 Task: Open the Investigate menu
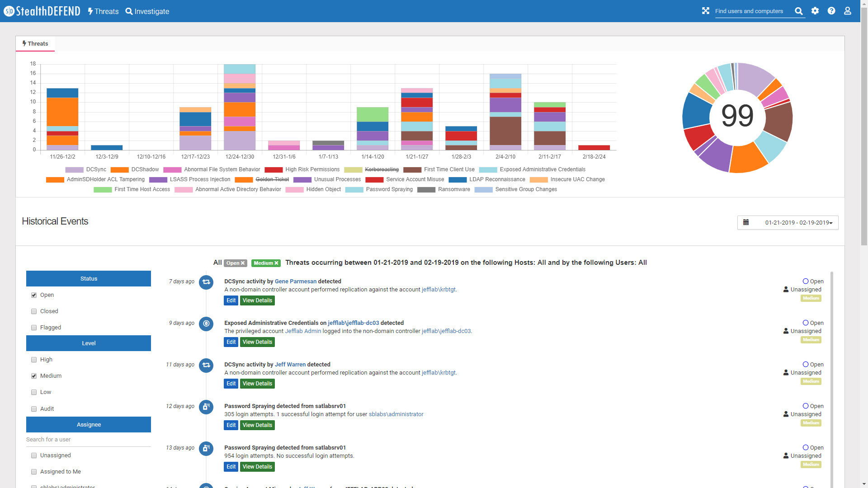point(147,11)
